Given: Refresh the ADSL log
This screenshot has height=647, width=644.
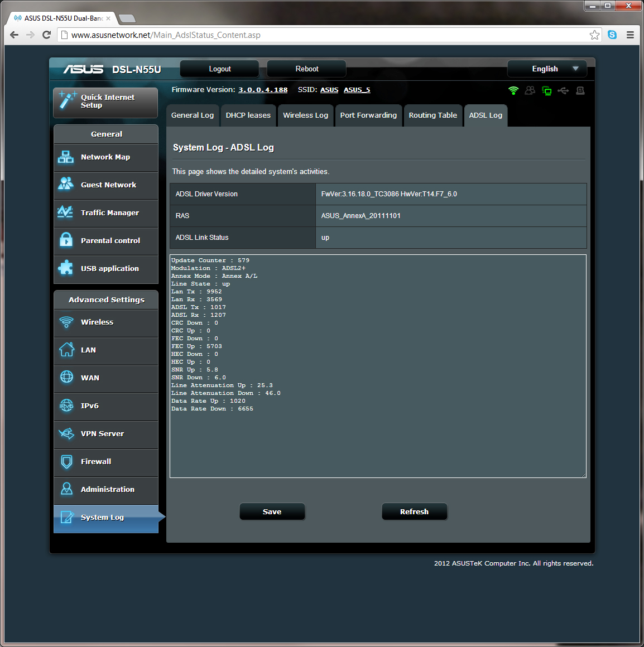Looking at the screenshot, I should point(415,511).
